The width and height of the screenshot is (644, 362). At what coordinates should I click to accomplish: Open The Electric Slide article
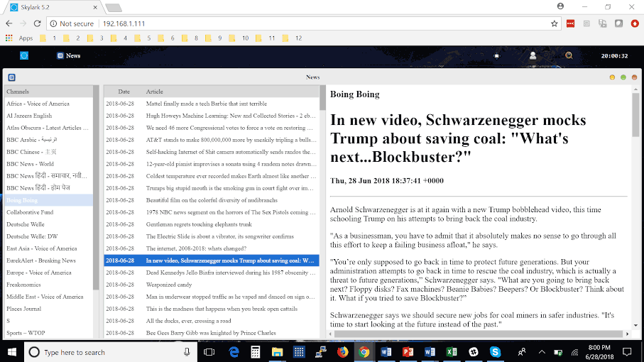tap(212, 236)
